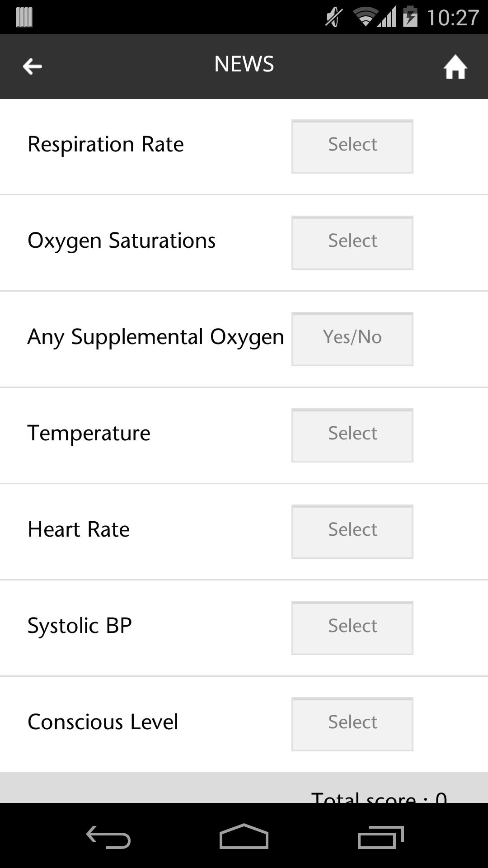Tap the battery status icon
The height and width of the screenshot is (868, 488).
click(410, 17)
